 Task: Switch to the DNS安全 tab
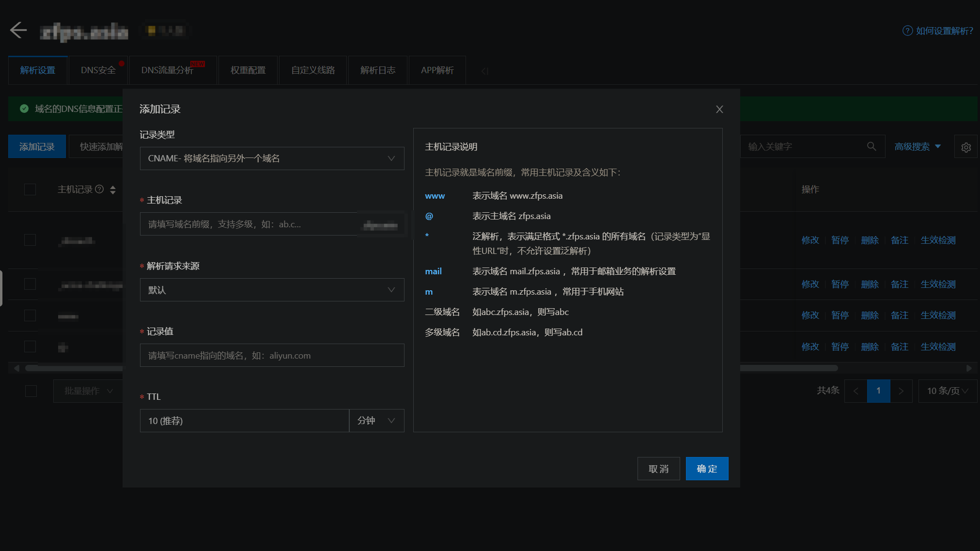tap(98, 70)
